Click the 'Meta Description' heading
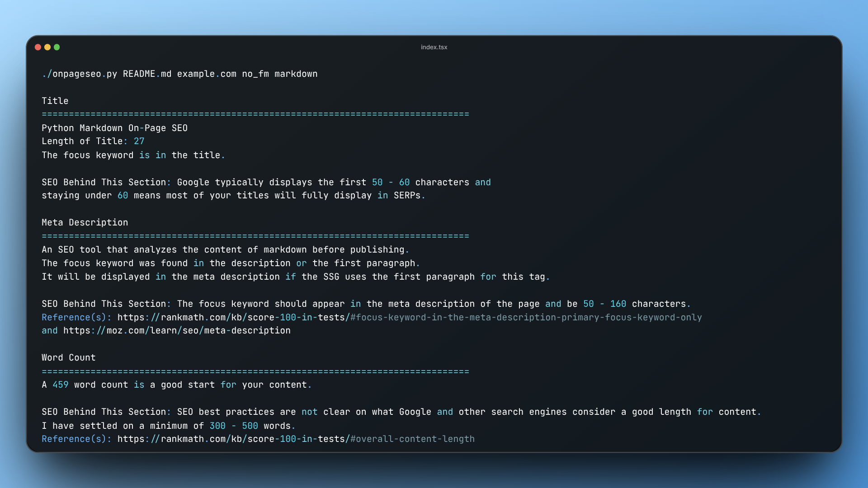Screen dimensions: 868x488 [85, 223]
